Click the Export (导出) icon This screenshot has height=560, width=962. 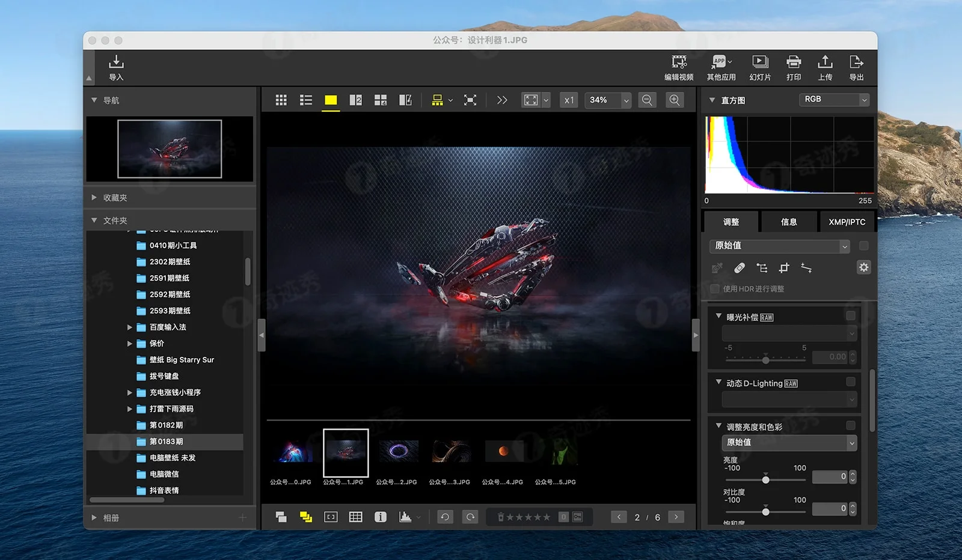pyautogui.click(x=856, y=62)
